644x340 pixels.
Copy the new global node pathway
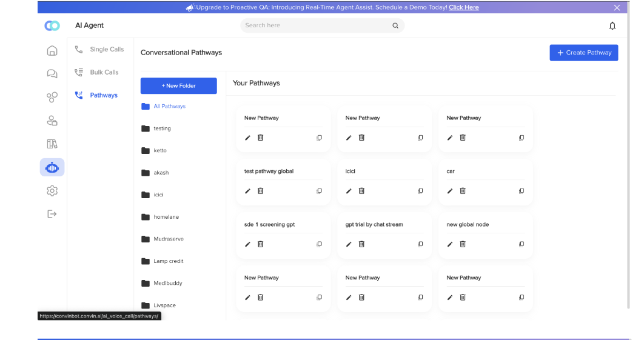tap(521, 244)
